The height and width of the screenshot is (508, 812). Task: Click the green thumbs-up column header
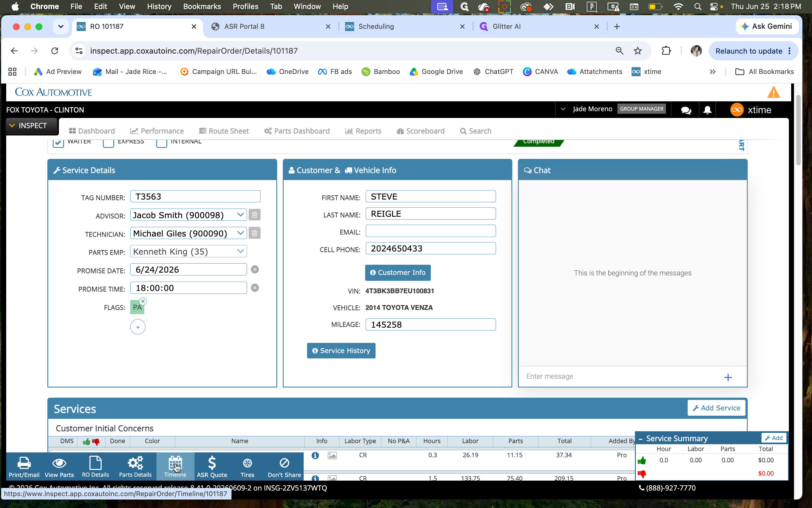click(x=87, y=441)
